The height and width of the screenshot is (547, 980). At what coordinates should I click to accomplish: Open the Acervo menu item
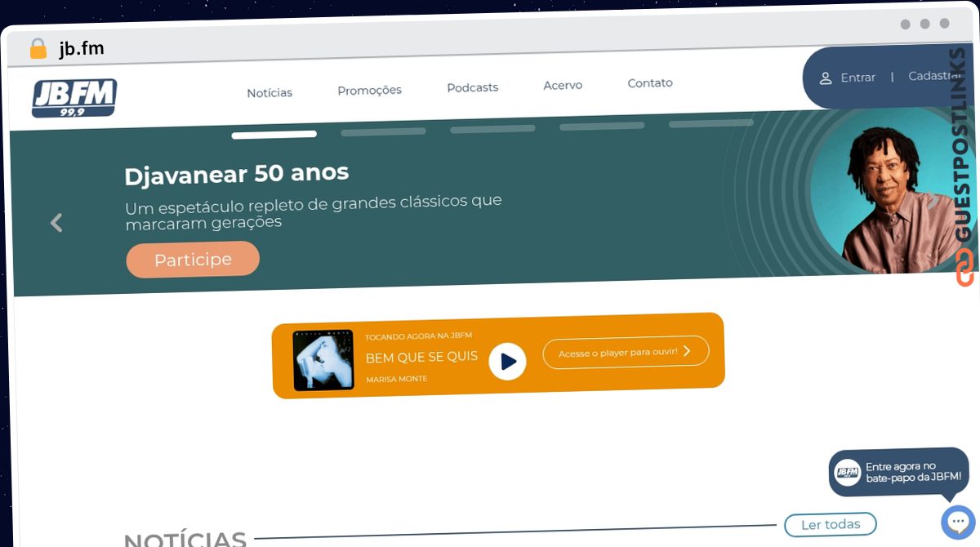(x=563, y=85)
